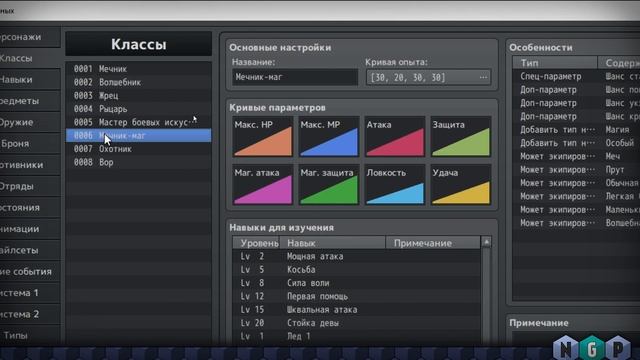Click the Уровень column header
This screenshot has height=360, width=640.
click(256, 243)
